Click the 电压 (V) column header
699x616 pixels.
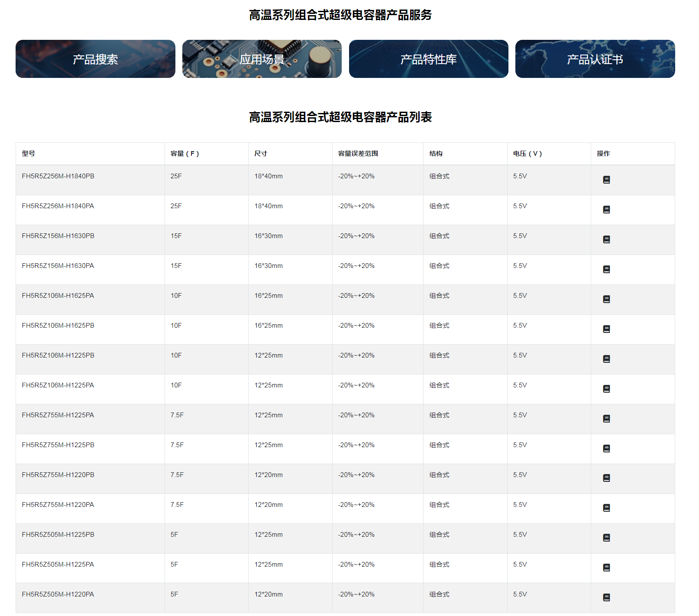(527, 154)
